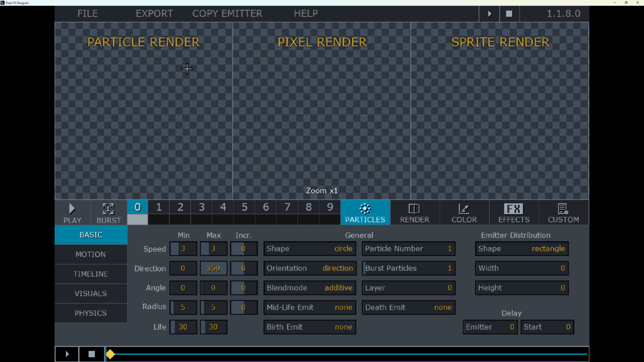The height and width of the screenshot is (362, 644).
Task: Switch to the MOTION settings tab
Action: pos(91,254)
